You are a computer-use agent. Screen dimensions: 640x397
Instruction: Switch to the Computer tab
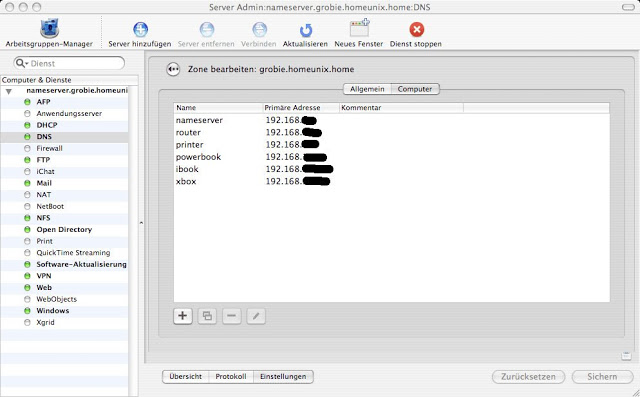(x=415, y=89)
